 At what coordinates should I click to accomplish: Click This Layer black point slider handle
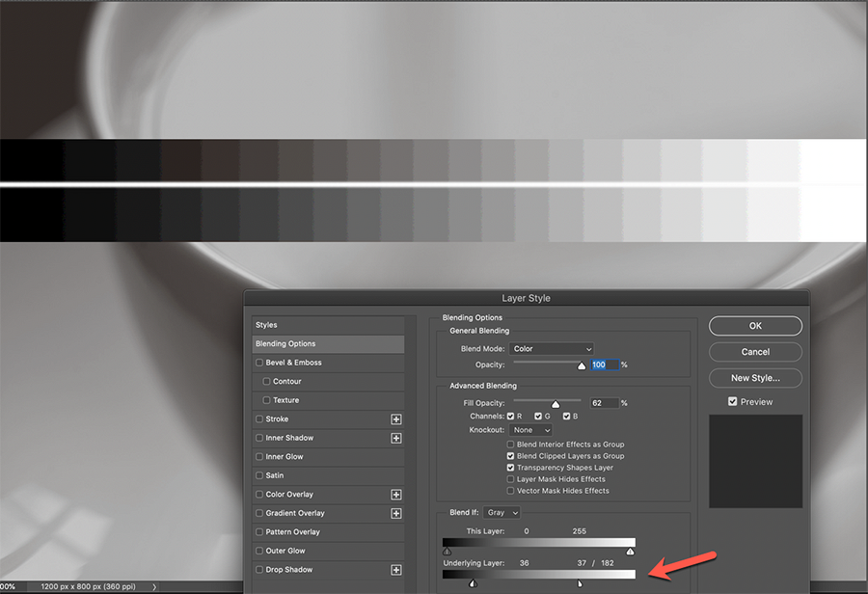(448, 552)
